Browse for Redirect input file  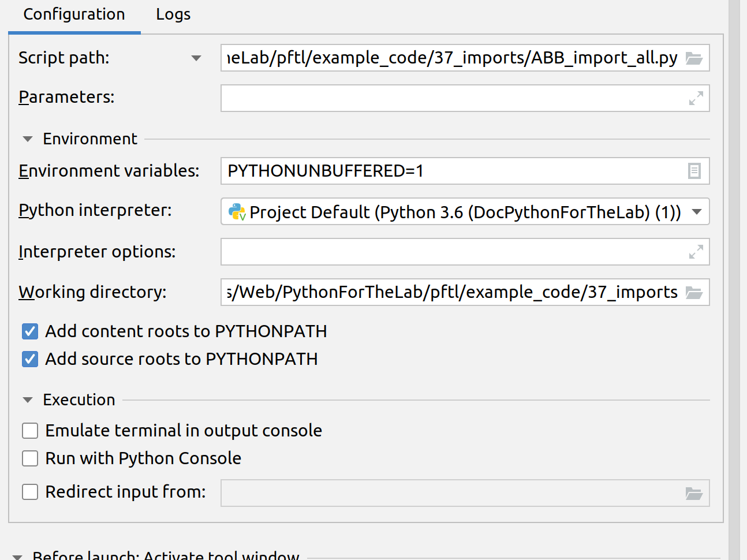[694, 493]
